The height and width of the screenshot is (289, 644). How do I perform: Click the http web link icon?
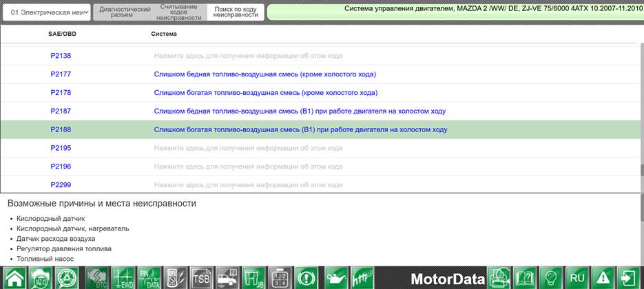pyautogui.click(x=362, y=277)
